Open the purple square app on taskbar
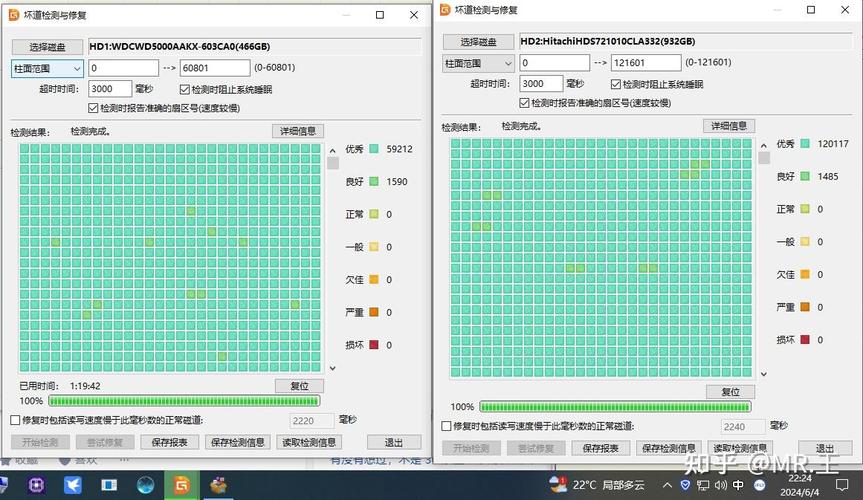Viewport: 863px width, 500px height. tap(37, 485)
